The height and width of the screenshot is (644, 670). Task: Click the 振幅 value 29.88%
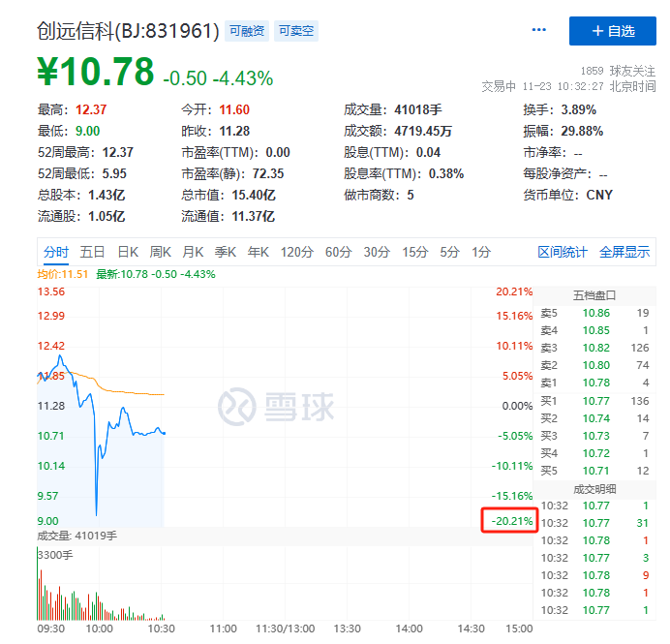582,131
